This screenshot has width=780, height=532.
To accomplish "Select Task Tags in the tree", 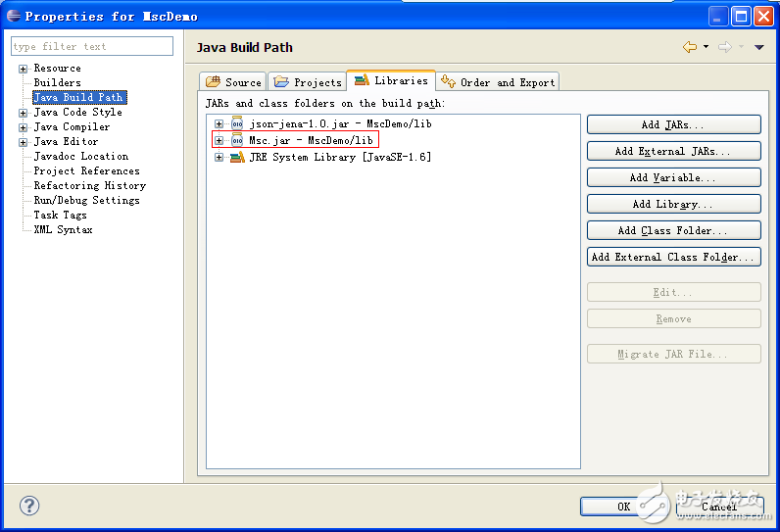I will [x=60, y=215].
